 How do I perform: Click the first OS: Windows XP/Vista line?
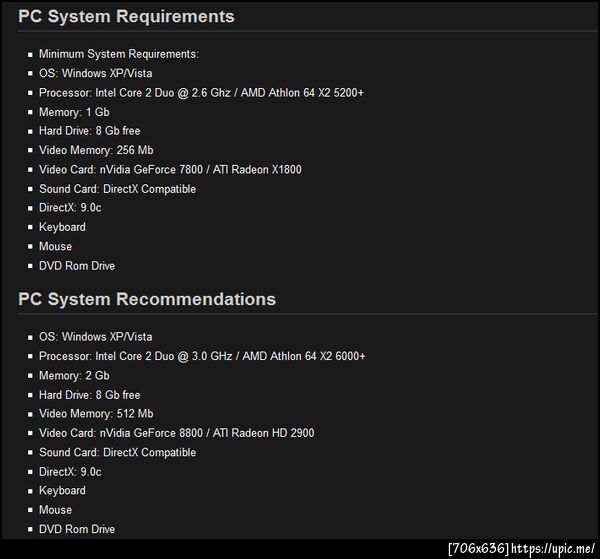coord(95,73)
